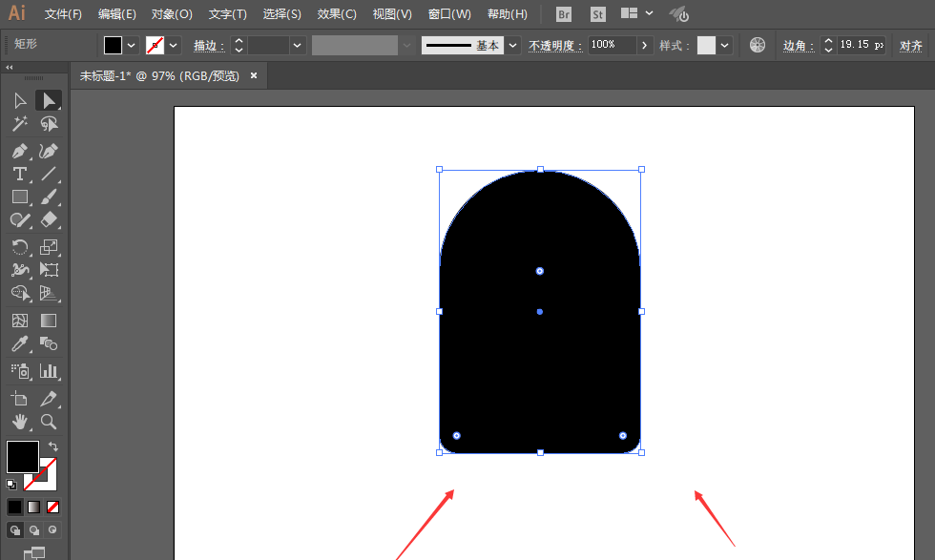The height and width of the screenshot is (560, 935).
Task: Open the 编辑(E) menu
Action: (116, 14)
